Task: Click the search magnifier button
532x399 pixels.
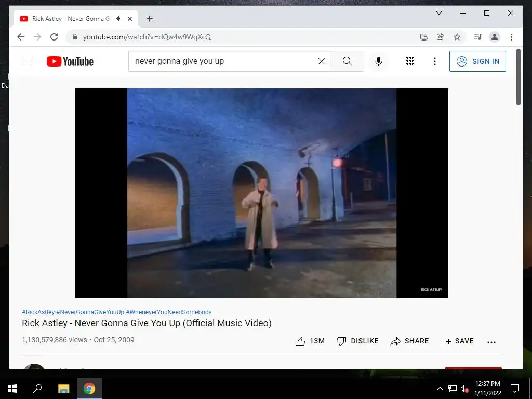Action: [x=348, y=61]
